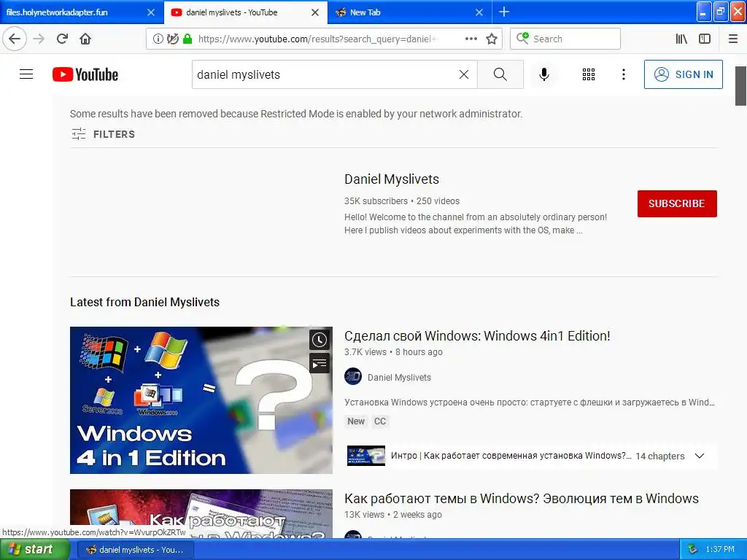
Task: Click the CC badge on first video
Action: pyautogui.click(x=379, y=421)
